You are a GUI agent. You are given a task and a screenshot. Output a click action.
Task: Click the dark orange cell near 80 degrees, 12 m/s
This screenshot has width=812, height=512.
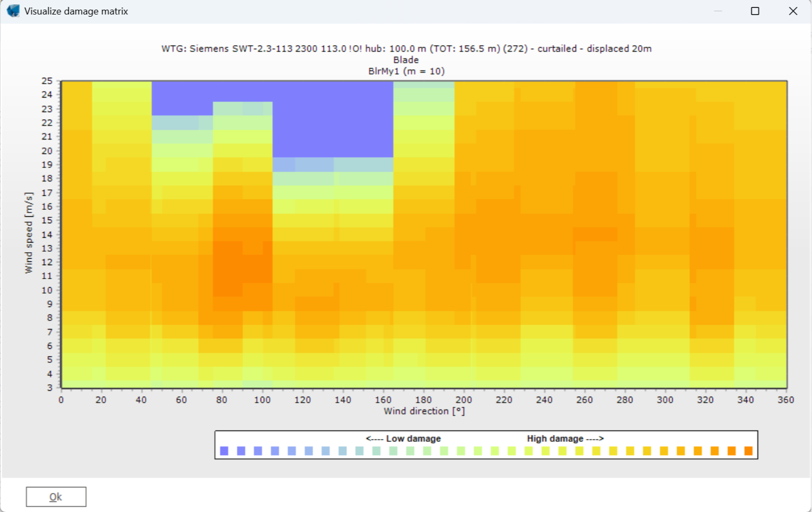pyautogui.click(x=225, y=261)
